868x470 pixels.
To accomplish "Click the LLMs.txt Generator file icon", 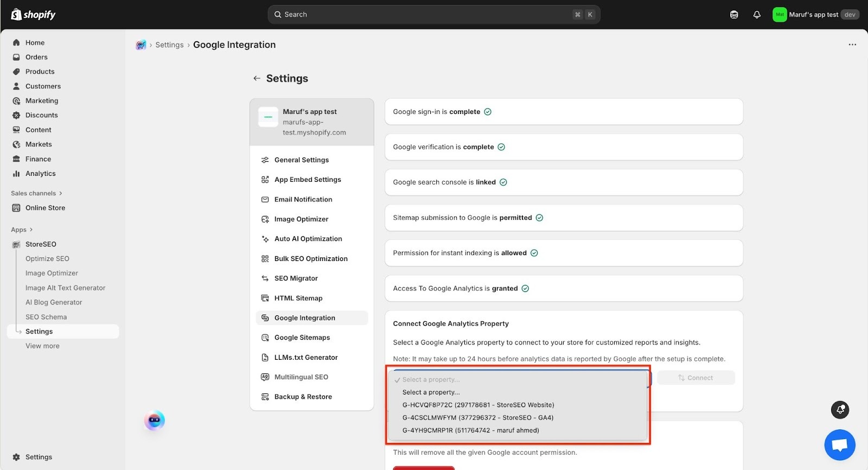I will pos(265,358).
